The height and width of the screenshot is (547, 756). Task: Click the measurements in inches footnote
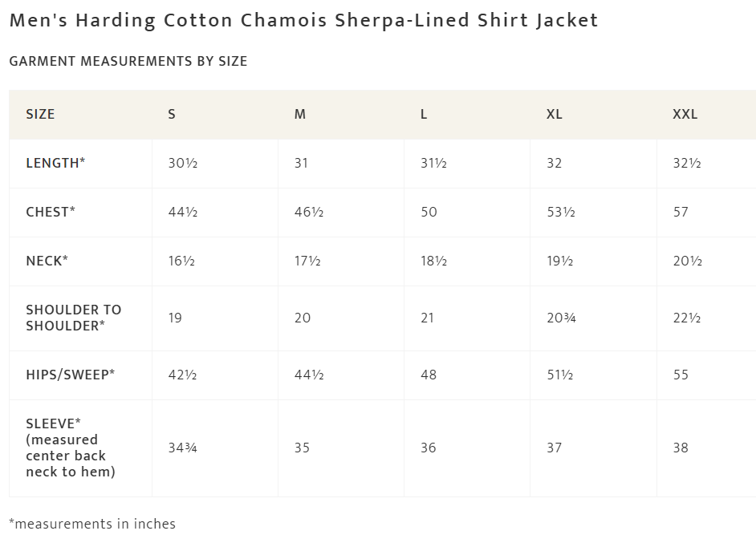point(92,524)
